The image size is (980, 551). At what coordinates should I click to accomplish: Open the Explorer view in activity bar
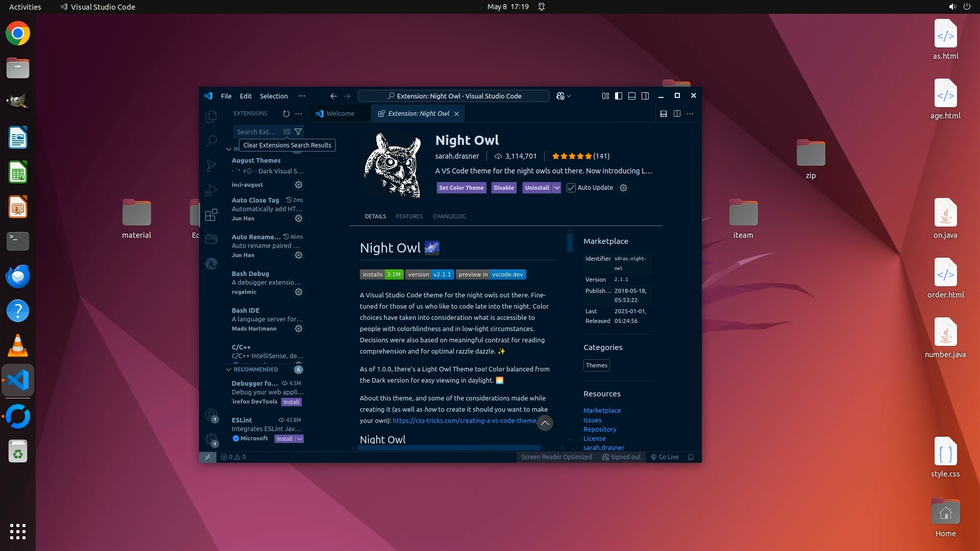[211, 117]
